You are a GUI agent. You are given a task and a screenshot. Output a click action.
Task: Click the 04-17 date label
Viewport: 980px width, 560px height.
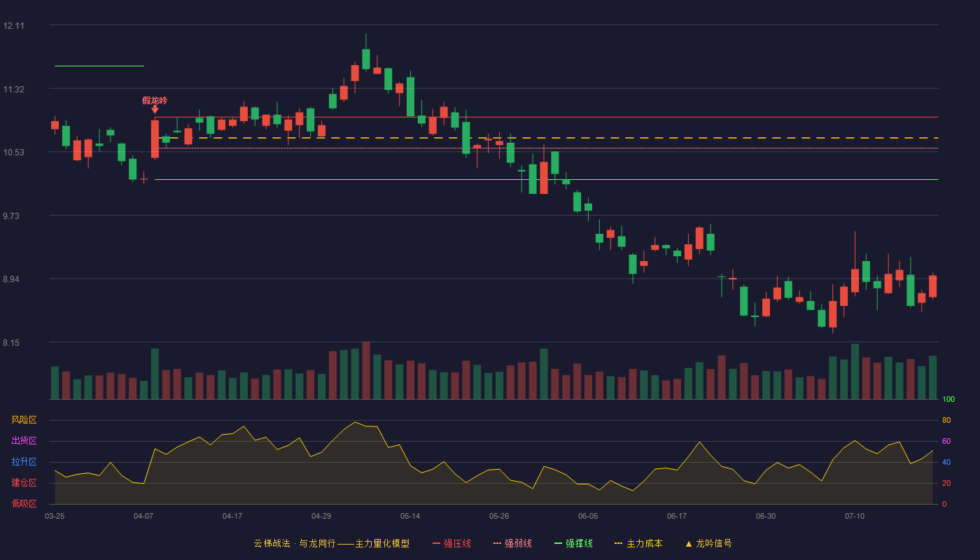pos(232,516)
